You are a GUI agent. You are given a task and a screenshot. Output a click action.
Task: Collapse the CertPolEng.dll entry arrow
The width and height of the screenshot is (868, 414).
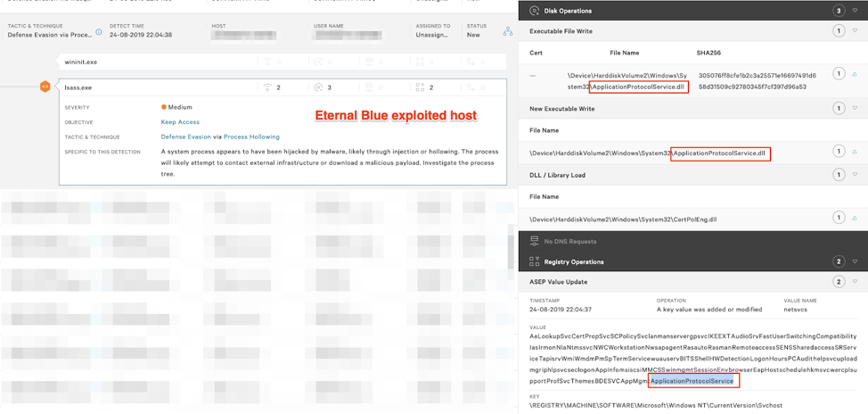pos(856,218)
